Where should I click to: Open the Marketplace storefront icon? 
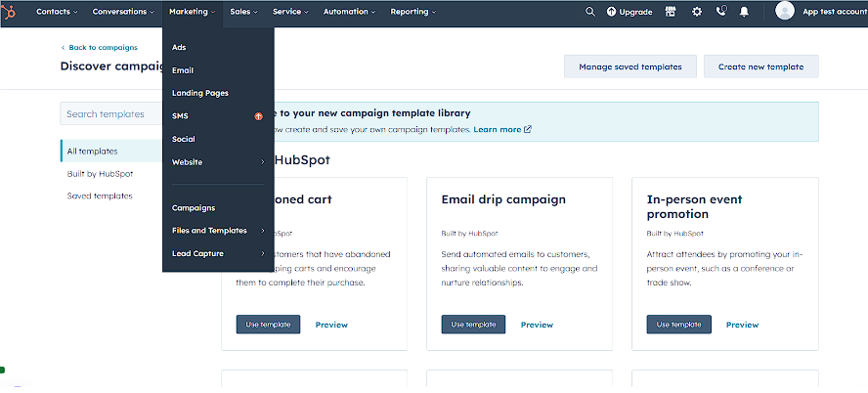[x=671, y=12]
